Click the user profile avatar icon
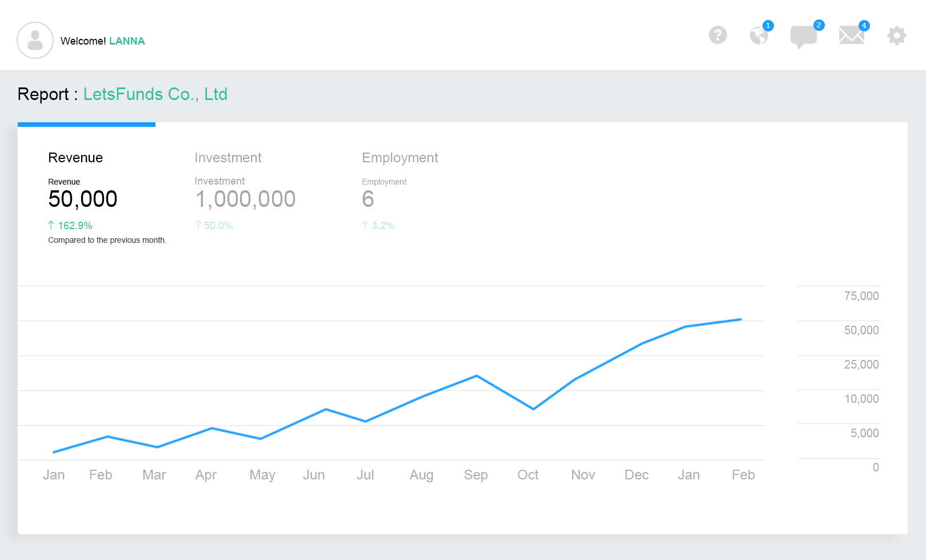This screenshot has width=926, height=560. (x=35, y=41)
